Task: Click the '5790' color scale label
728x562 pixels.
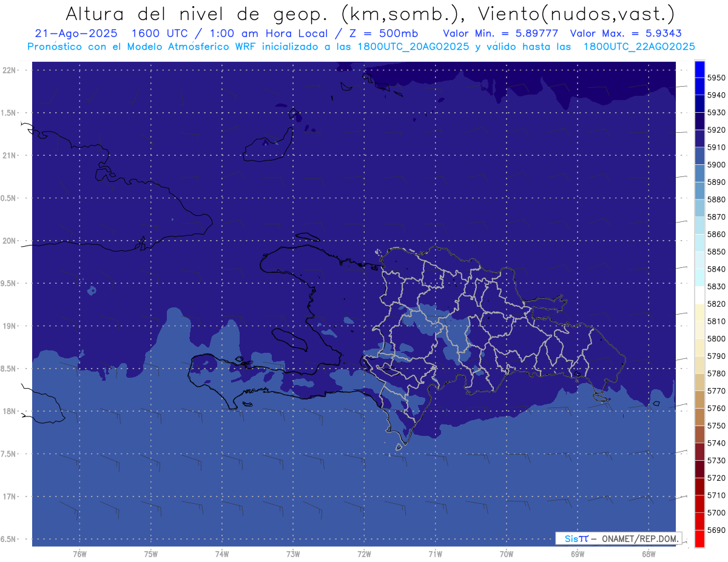Action: (716, 356)
